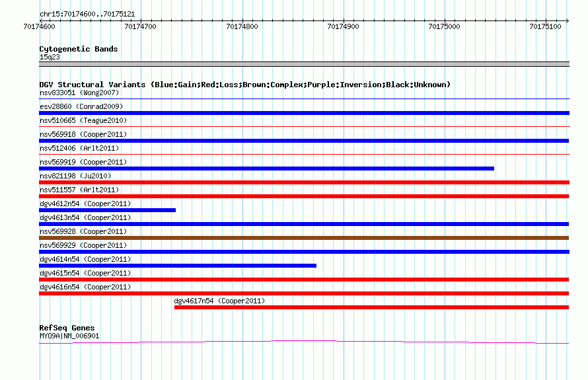Click the blue bar of esv28860
The height and width of the screenshot is (380, 588).
click(x=304, y=113)
